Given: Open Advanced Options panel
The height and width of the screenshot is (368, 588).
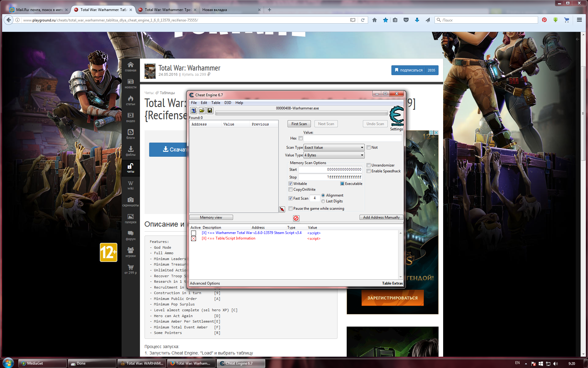Looking at the screenshot, I should (205, 283).
